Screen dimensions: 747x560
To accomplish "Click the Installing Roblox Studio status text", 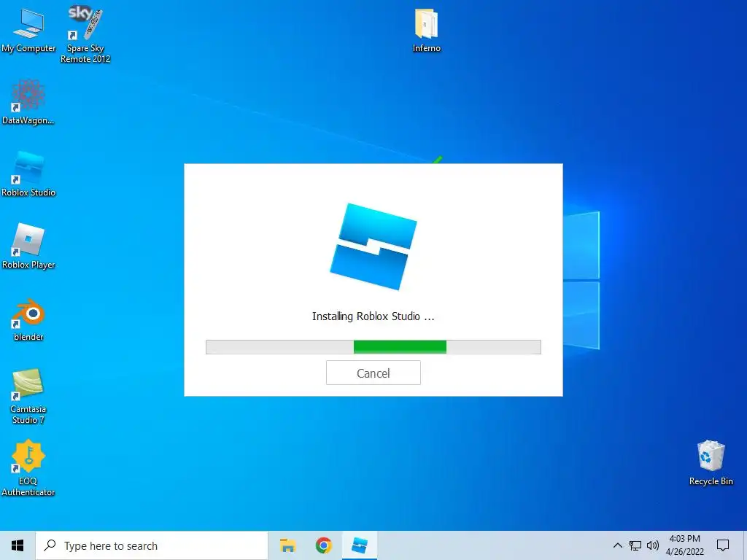I will coord(373,316).
